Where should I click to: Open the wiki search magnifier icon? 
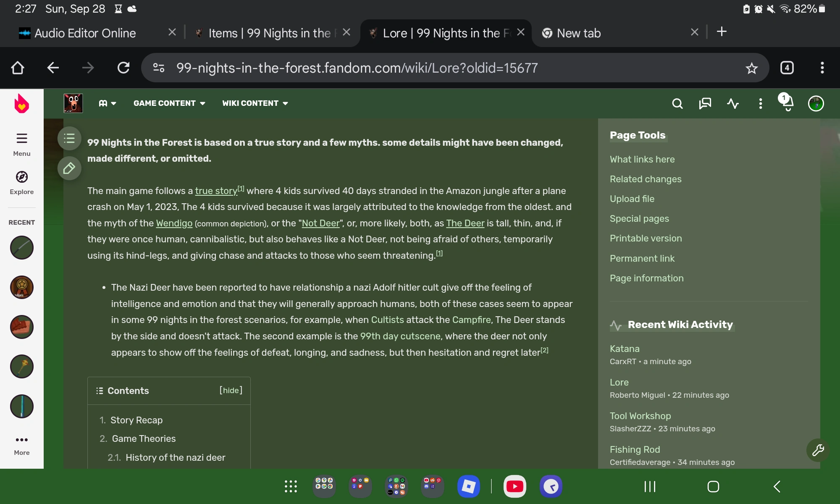click(x=677, y=103)
